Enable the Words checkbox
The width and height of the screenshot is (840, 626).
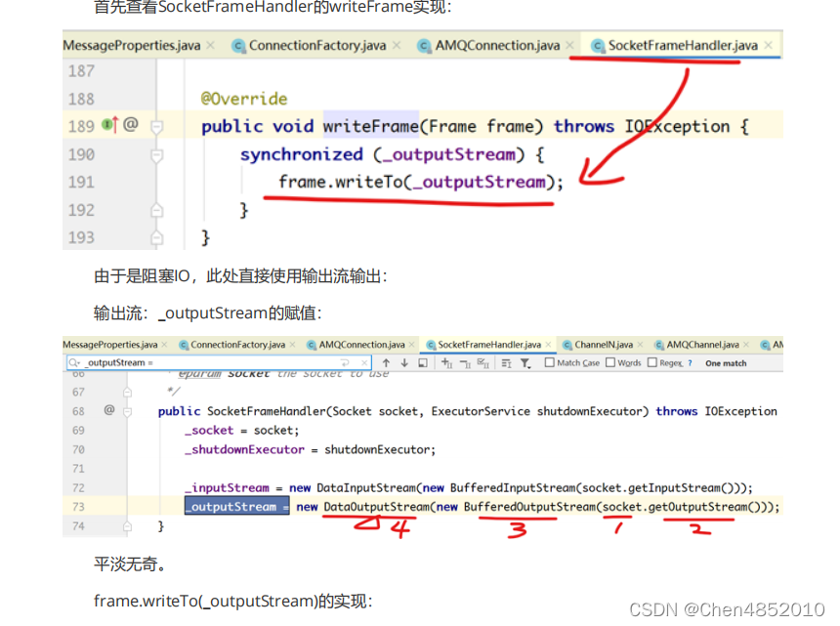[x=610, y=362]
